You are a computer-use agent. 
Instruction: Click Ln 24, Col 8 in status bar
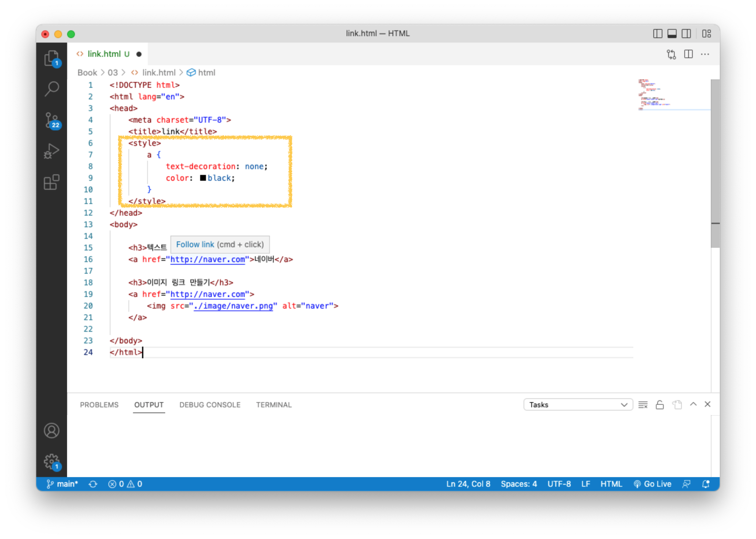pos(468,484)
